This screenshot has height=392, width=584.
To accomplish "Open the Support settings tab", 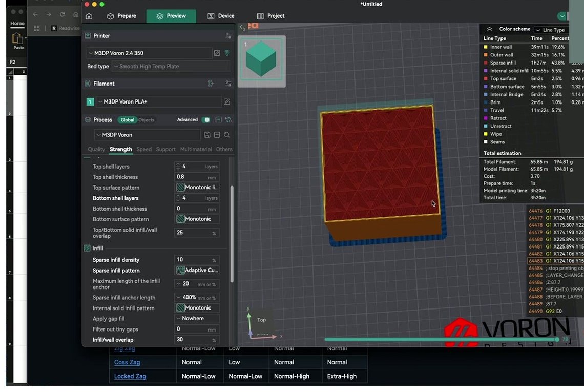I will [165, 149].
